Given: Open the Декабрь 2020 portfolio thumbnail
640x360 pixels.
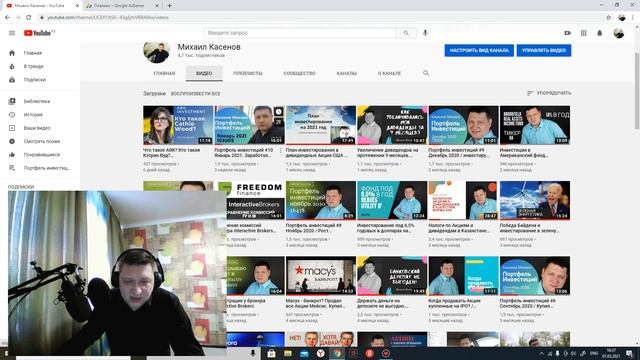Looking at the screenshot, I should (x=463, y=125).
